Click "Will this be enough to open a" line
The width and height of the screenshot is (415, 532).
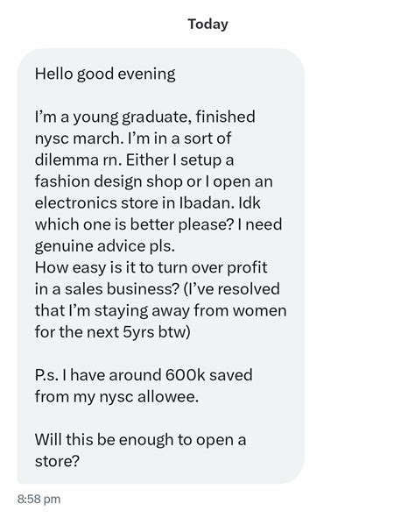140,440
